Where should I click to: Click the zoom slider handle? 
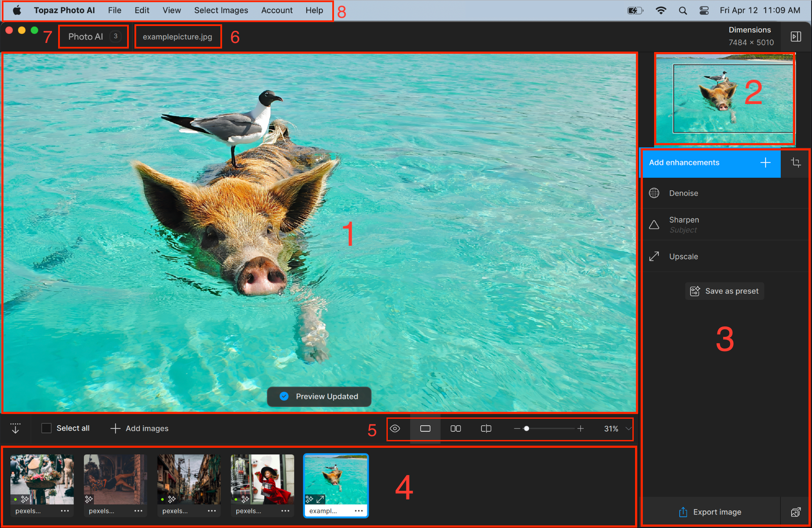click(x=526, y=428)
